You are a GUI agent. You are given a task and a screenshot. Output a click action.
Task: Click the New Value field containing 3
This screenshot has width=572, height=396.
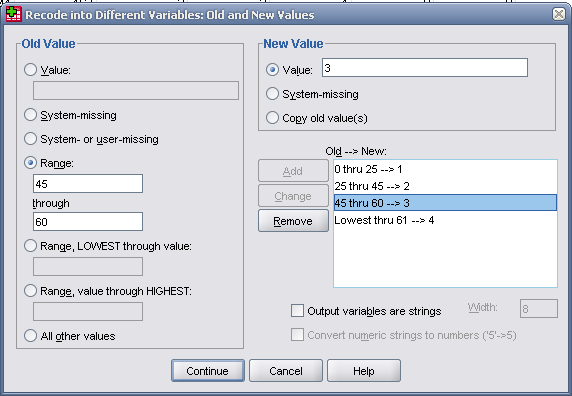click(425, 68)
